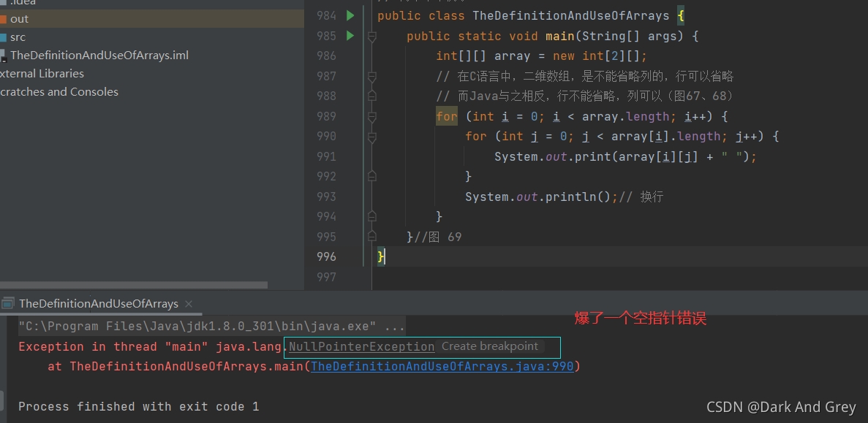Viewport: 868px width, 423px height.
Task: Click the closing brace on line 996
Action: (380, 256)
